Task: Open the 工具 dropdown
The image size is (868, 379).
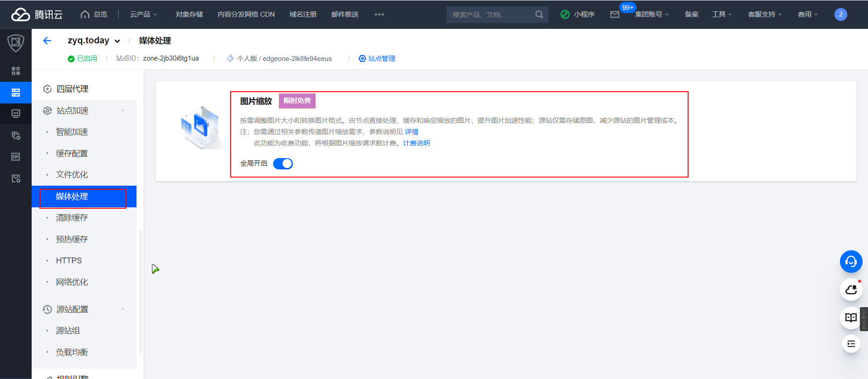Action: [x=722, y=14]
